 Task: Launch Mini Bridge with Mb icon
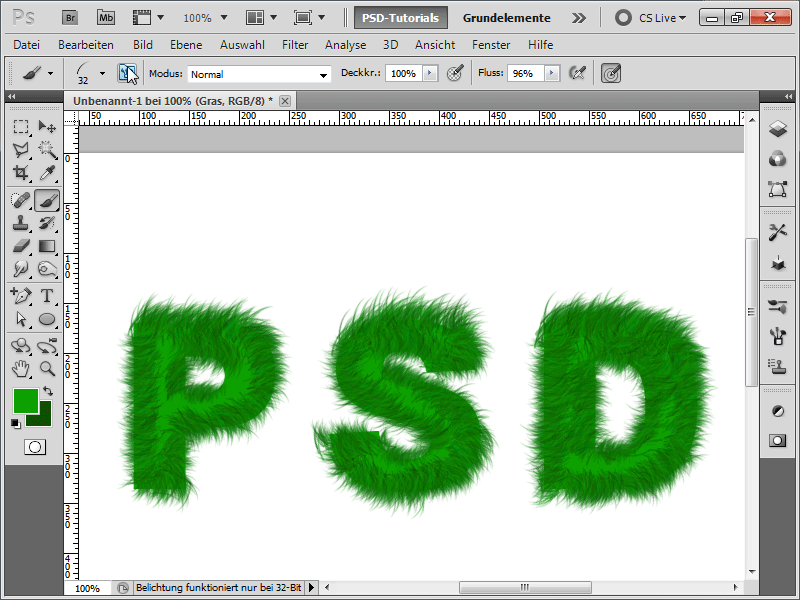pos(106,18)
